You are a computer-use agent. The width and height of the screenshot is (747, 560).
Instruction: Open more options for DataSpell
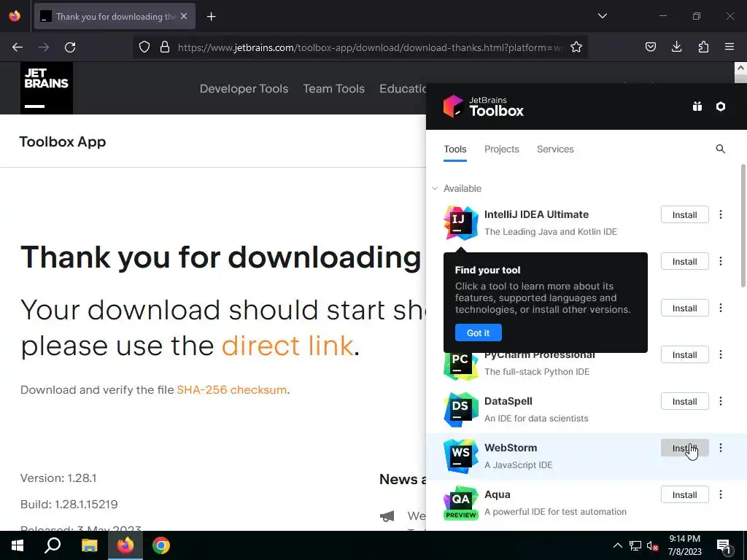720,402
